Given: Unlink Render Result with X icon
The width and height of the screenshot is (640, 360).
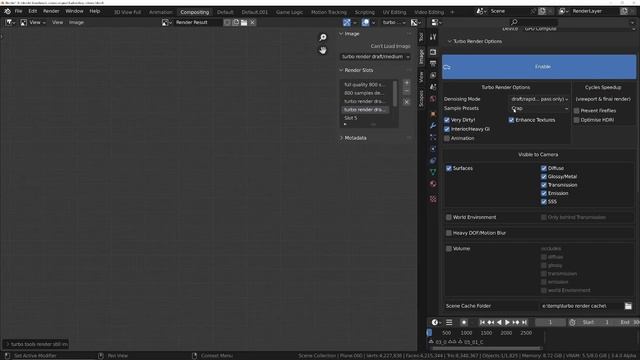Looking at the screenshot, I should 253,22.
